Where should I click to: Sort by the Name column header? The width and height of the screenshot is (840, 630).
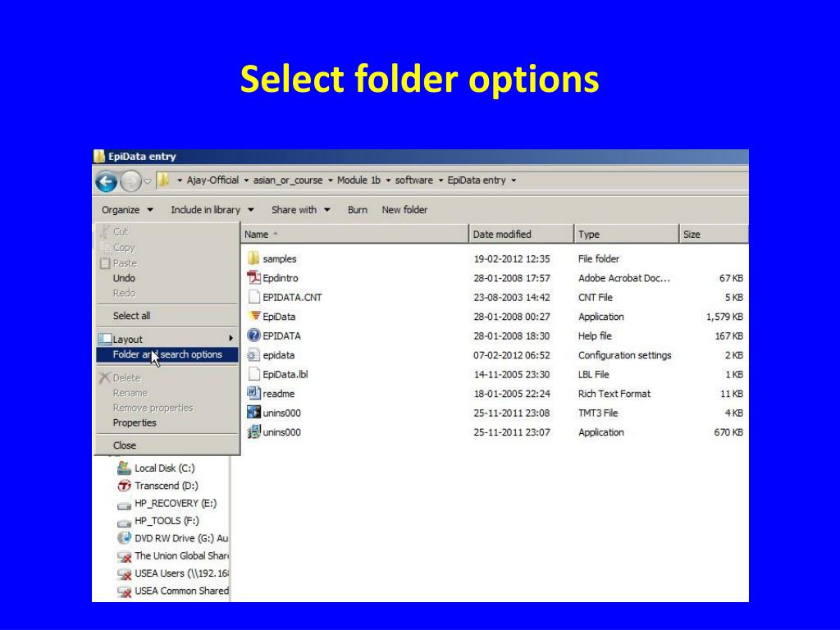click(354, 234)
